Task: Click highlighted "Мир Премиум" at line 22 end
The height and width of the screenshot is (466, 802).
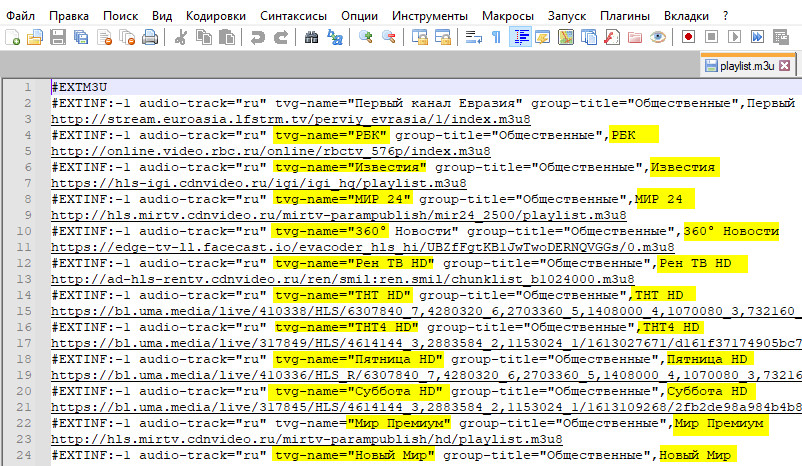Action: pyautogui.click(x=719, y=424)
